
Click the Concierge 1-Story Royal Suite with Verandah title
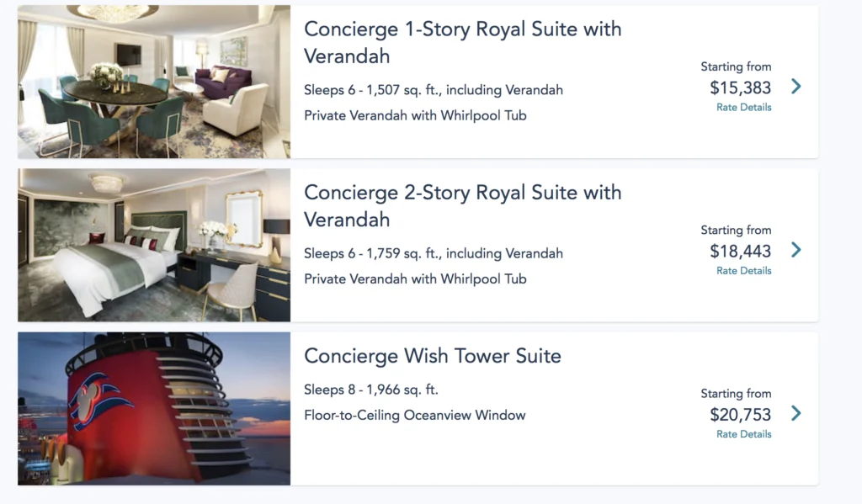click(462, 42)
